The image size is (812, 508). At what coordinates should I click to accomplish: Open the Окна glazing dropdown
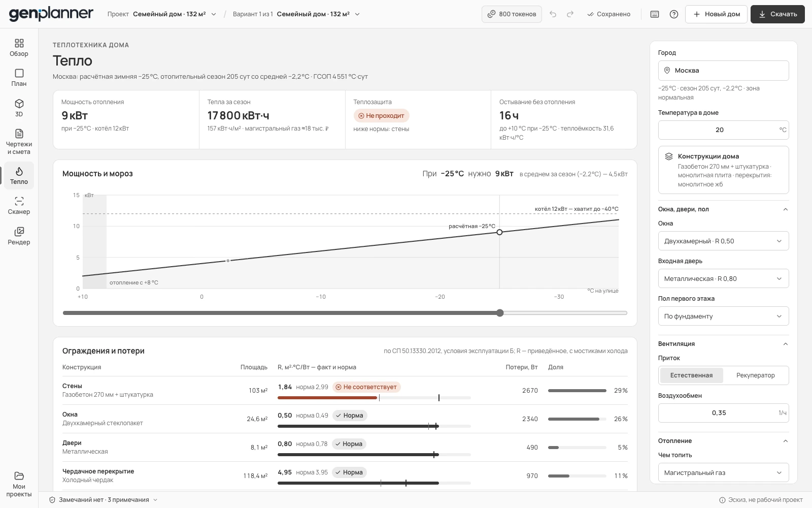click(x=723, y=241)
